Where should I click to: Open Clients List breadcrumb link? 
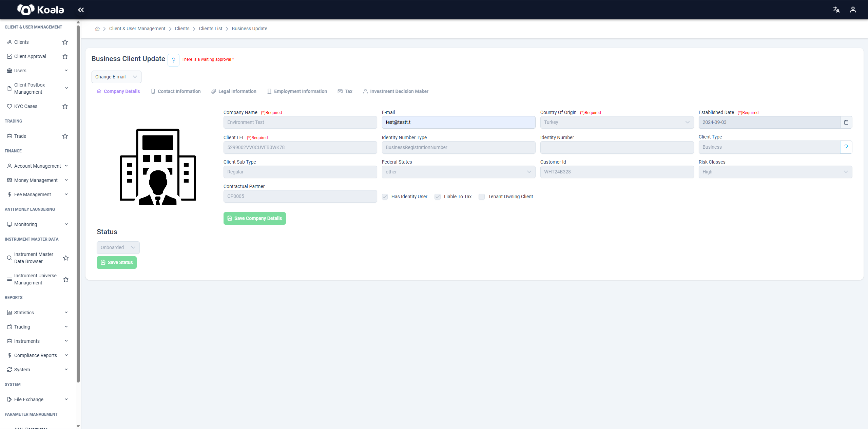point(211,29)
